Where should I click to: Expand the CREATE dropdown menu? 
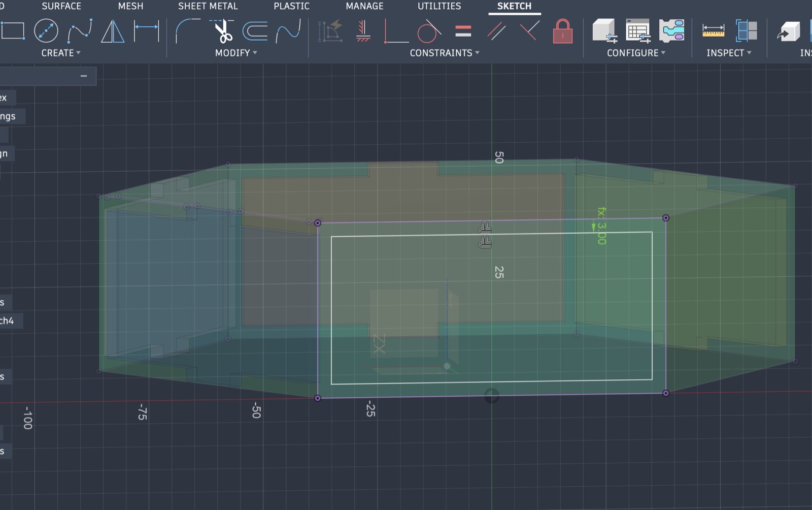click(x=61, y=53)
